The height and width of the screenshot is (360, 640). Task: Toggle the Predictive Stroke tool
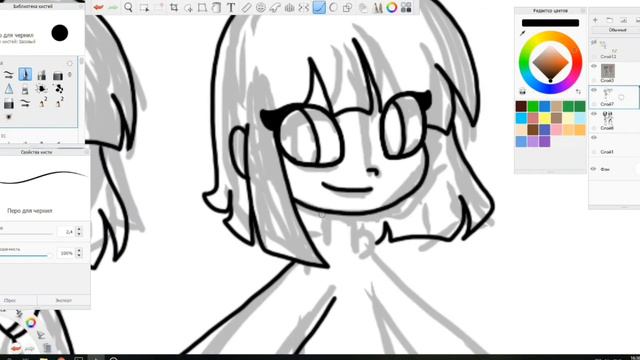point(333,7)
